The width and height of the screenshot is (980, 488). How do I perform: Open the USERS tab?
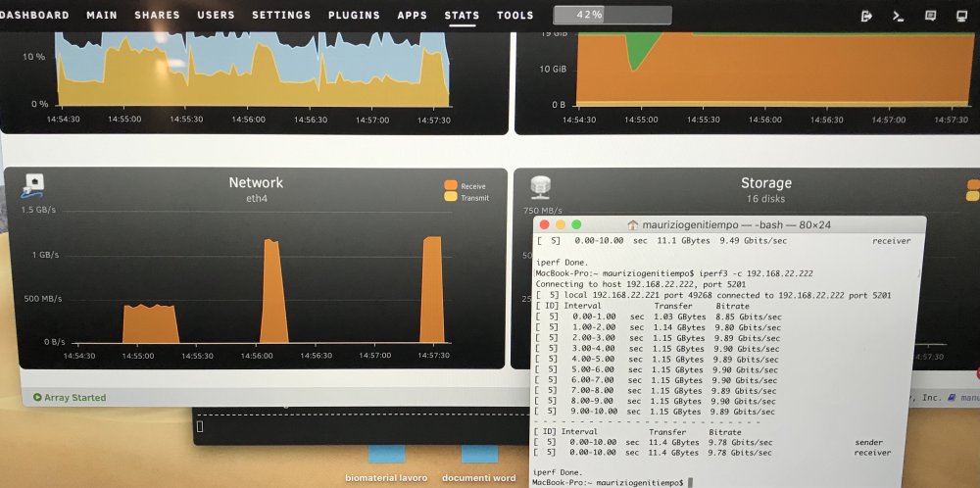click(x=216, y=15)
